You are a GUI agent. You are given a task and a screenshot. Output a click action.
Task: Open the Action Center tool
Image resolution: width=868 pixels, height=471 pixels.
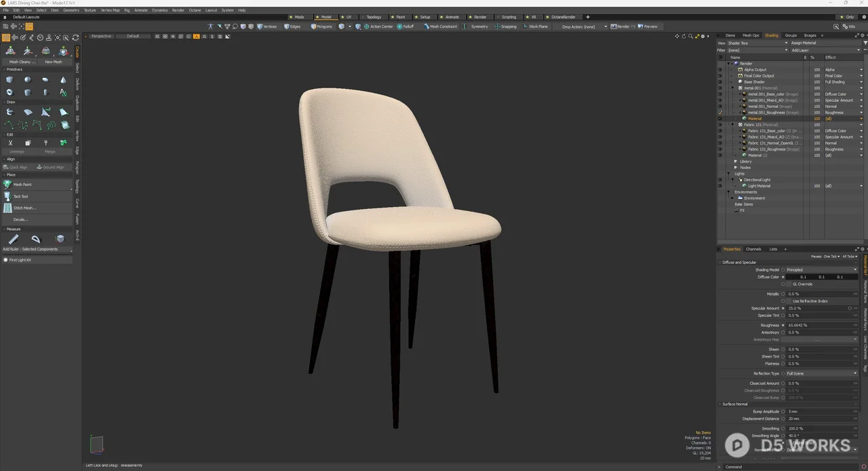pos(378,26)
